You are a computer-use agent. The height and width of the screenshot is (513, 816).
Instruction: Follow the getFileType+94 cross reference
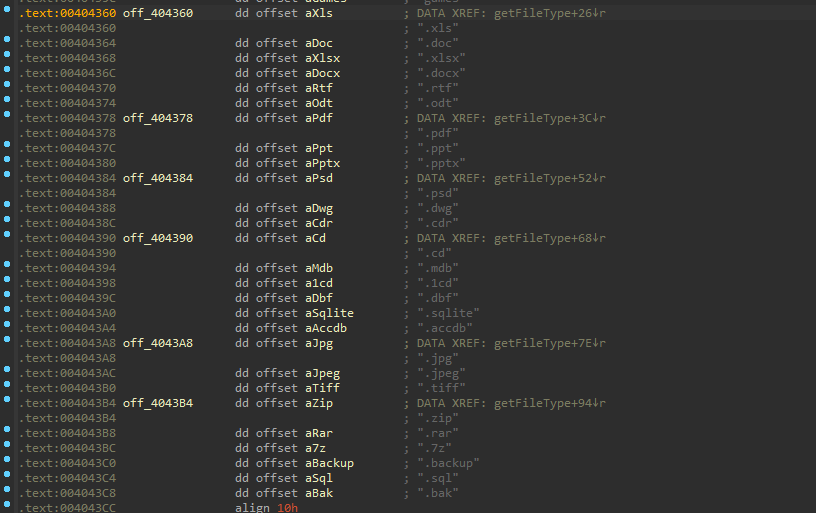point(550,403)
